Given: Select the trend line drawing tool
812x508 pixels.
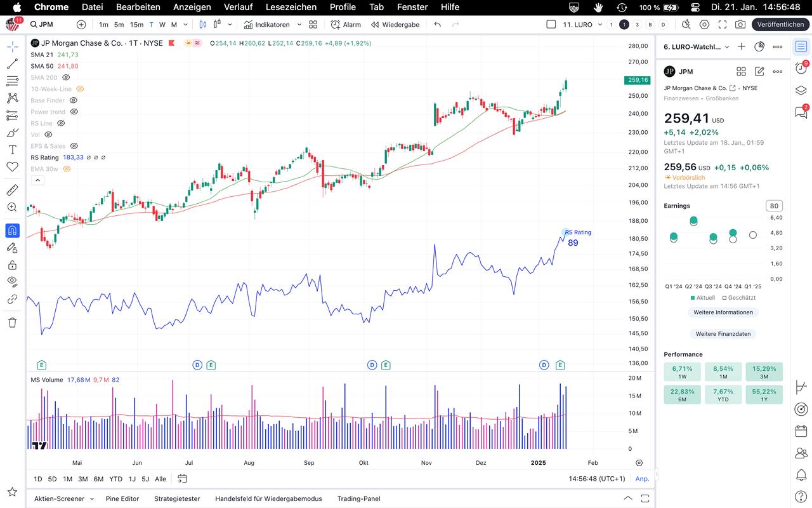Looking at the screenshot, I should tap(12, 64).
